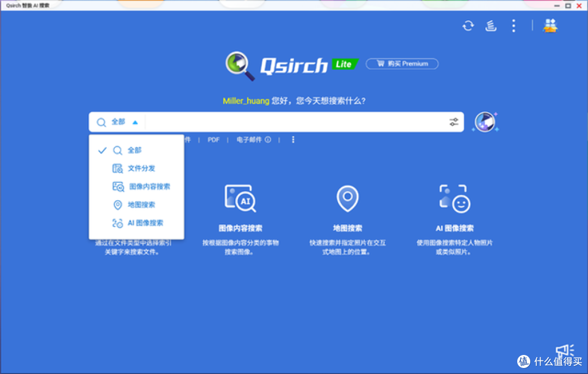Click the Lite edition badge
This screenshot has height=374, width=588.
tap(345, 64)
